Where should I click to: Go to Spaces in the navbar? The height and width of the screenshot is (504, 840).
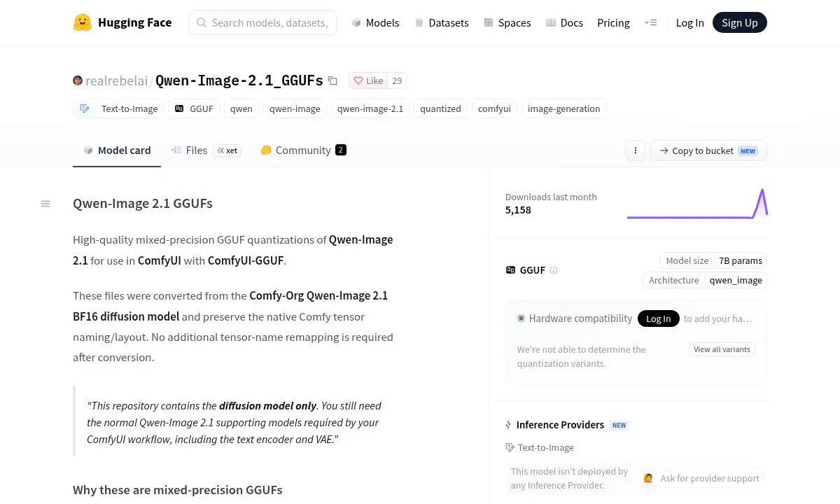click(x=507, y=22)
